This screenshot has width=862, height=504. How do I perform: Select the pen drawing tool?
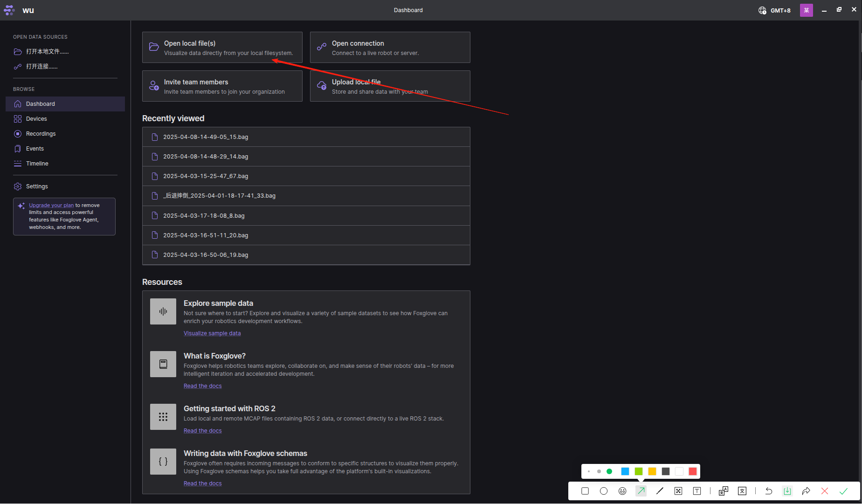click(660, 491)
